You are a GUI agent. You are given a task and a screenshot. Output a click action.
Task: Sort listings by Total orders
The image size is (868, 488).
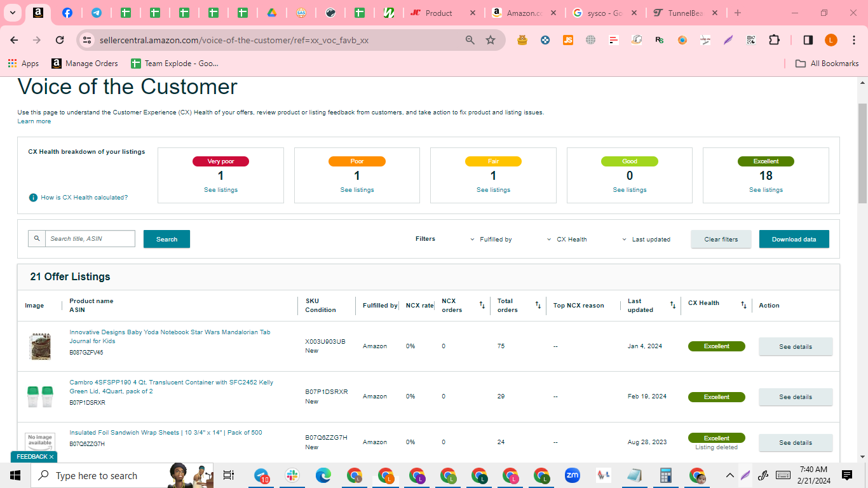point(538,306)
